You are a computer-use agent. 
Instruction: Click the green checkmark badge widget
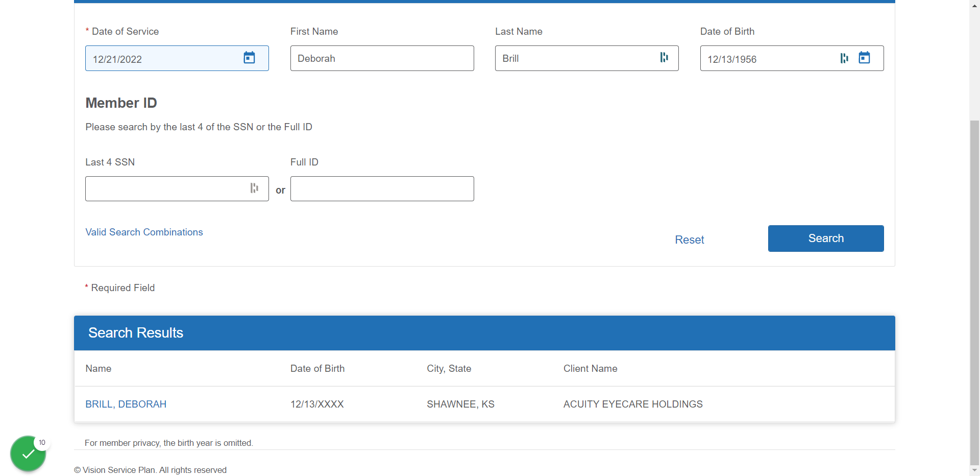(28, 454)
